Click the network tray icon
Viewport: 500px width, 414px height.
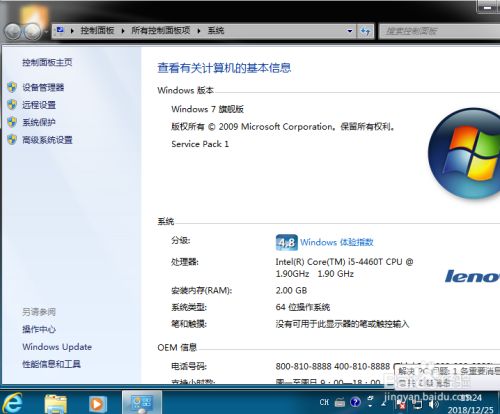[x=417, y=405]
